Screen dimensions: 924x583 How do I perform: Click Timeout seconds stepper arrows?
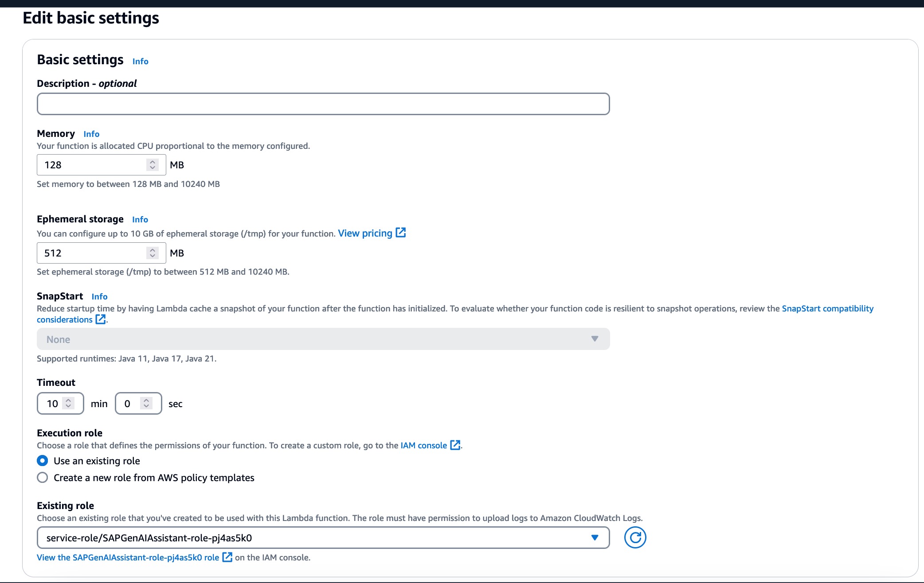[x=146, y=403]
